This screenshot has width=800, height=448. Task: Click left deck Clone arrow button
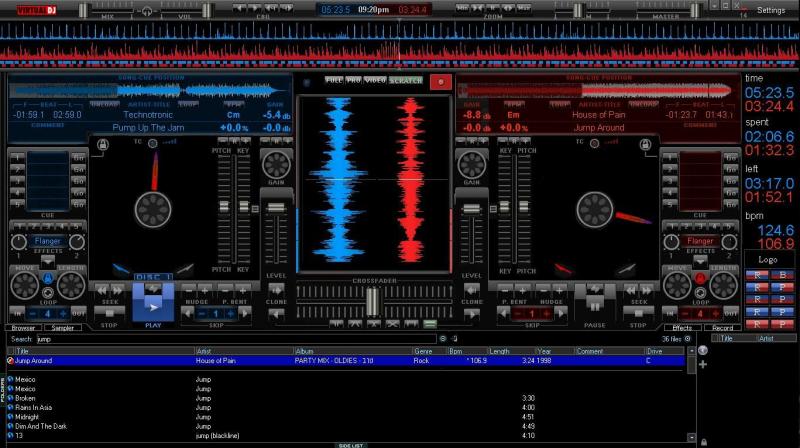click(276, 290)
